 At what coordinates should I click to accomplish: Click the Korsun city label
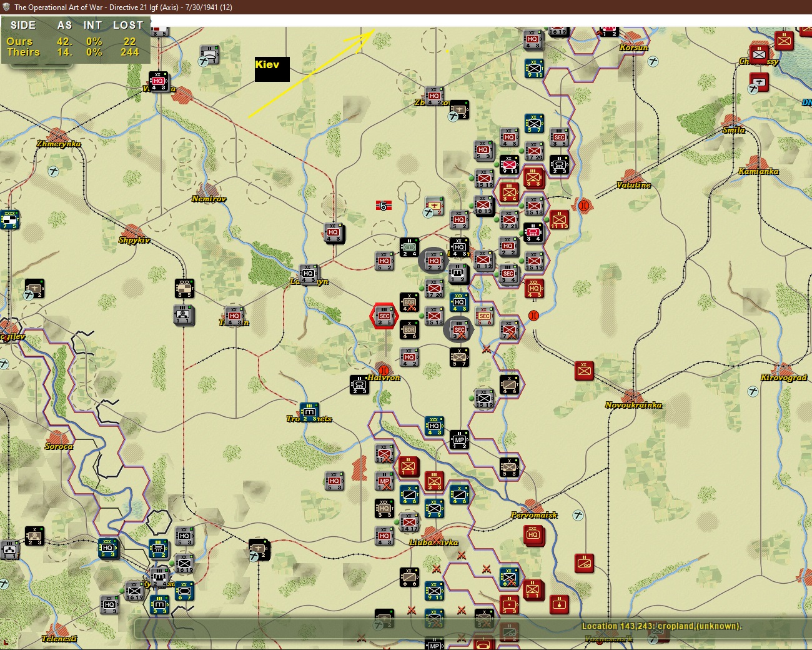[x=634, y=47]
